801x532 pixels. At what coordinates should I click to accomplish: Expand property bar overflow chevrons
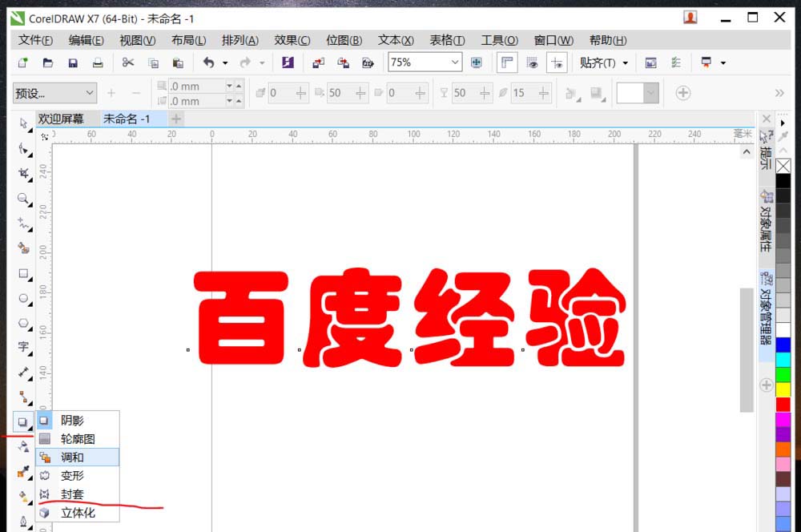(x=779, y=93)
